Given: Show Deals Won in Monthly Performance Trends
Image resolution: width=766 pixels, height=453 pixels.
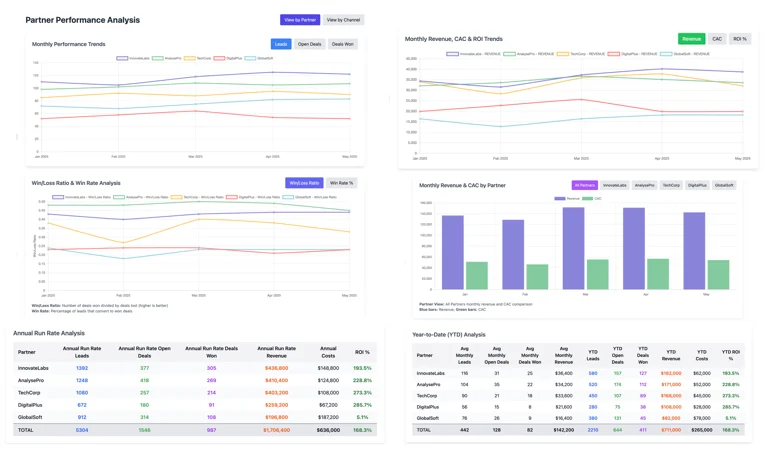Looking at the screenshot, I should (342, 44).
